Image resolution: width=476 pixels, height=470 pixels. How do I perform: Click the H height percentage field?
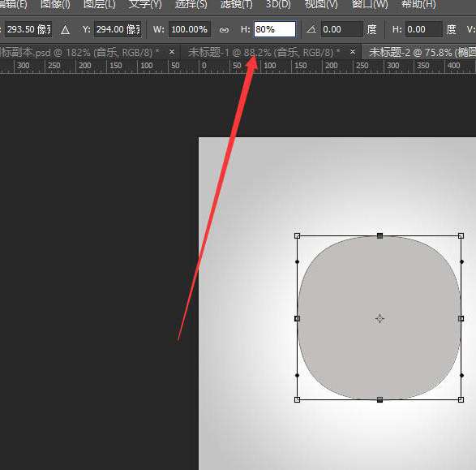click(275, 29)
